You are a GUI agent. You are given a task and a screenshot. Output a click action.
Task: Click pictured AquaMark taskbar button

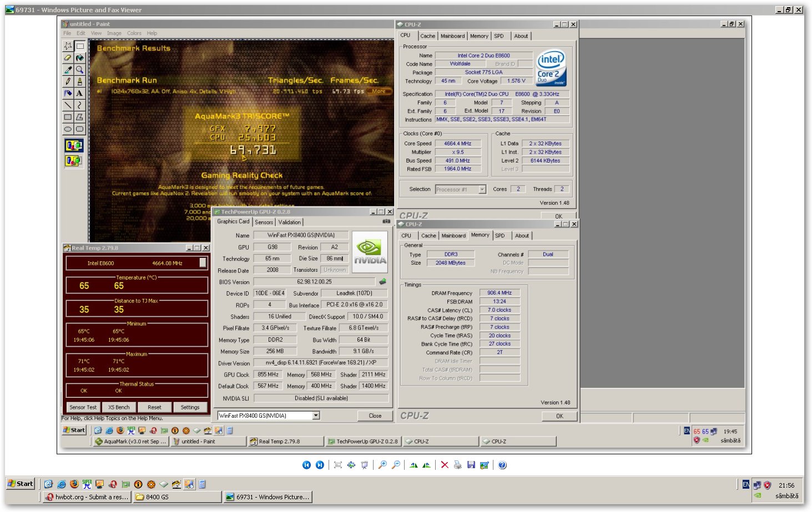[130, 442]
